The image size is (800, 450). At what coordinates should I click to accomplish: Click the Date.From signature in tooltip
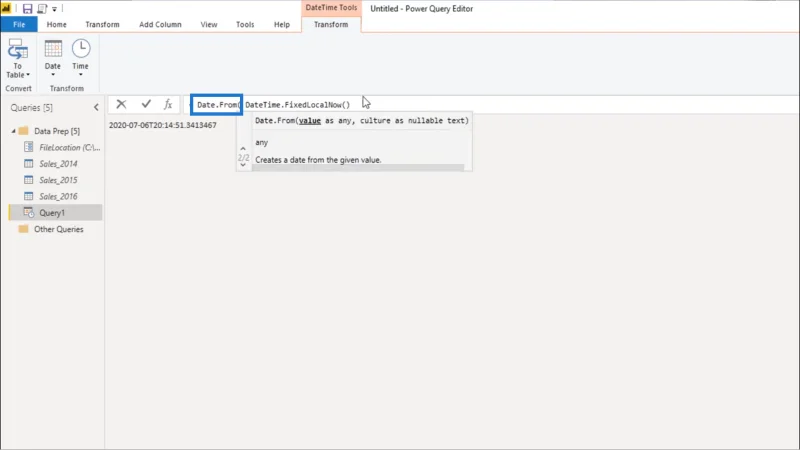click(x=362, y=120)
